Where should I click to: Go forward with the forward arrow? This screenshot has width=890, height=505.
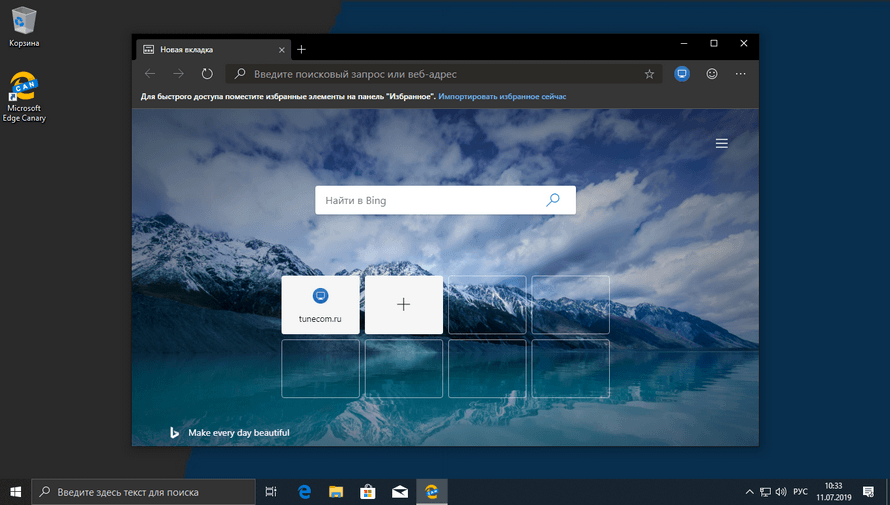[x=178, y=74]
